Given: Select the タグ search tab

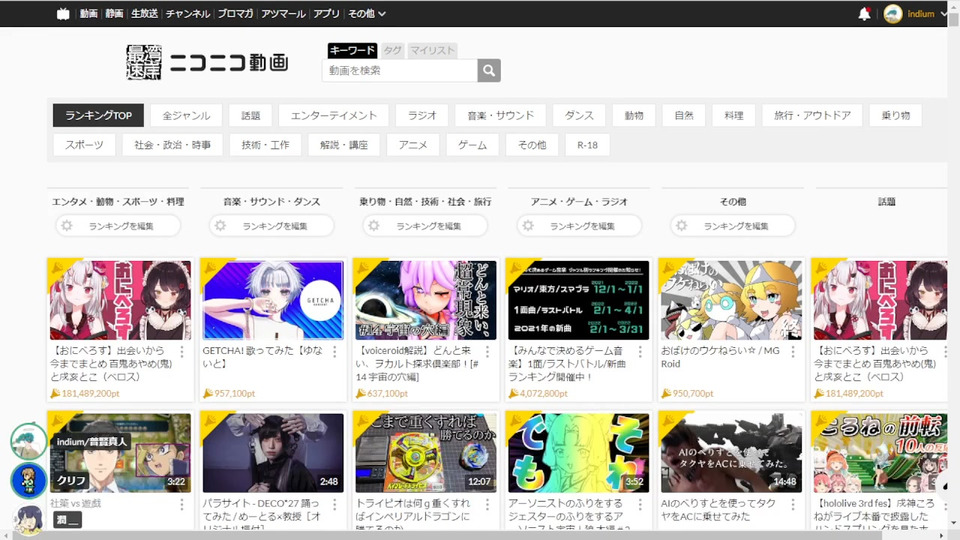Looking at the screenshot, I should tap(392, 50).
